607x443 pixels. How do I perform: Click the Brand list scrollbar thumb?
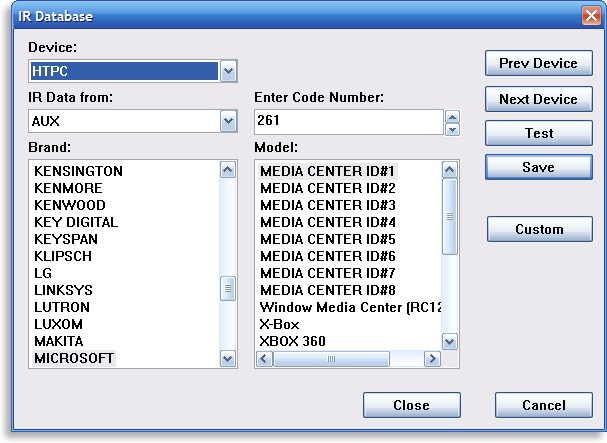[x=228, y=288]
